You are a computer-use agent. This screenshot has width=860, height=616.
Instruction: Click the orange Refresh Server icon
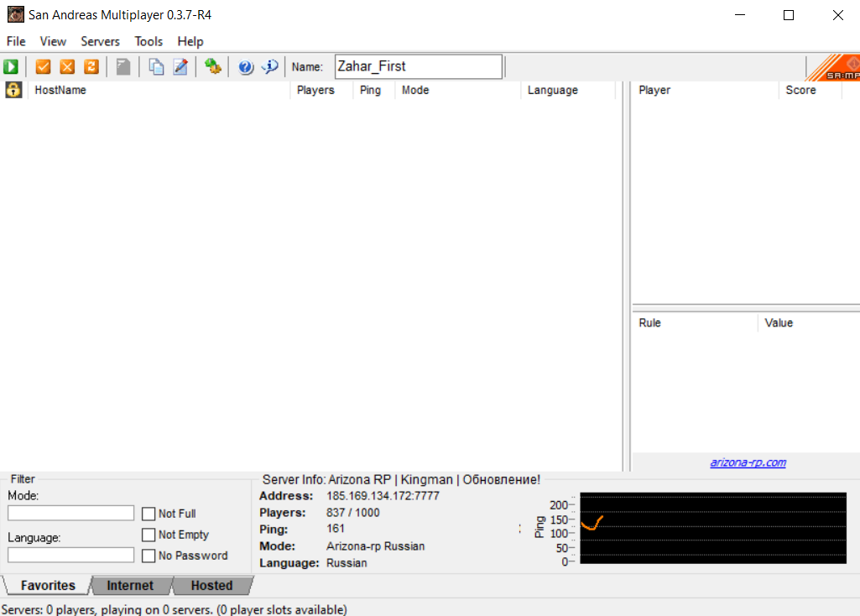click(x=91, y=67)
